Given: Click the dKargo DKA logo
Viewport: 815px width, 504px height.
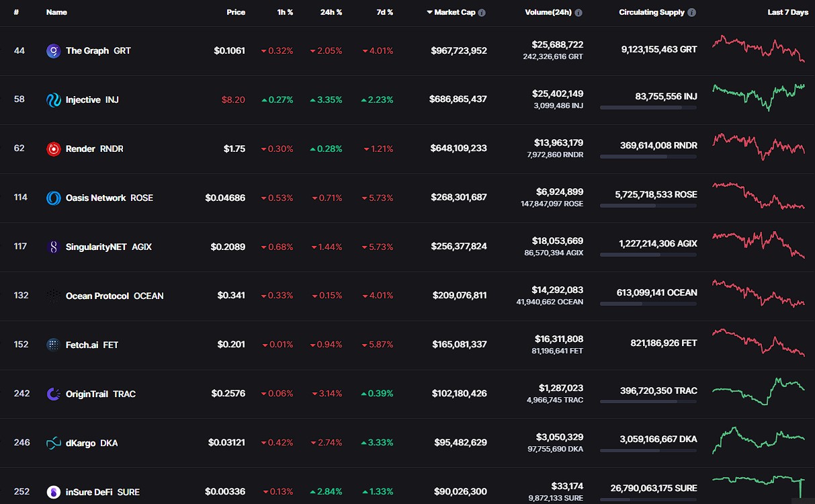Looking at the screenshot, I should point(54,443).
